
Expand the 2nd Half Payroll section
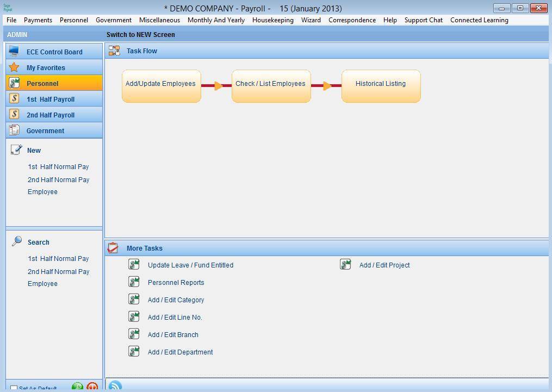point(51,115)
